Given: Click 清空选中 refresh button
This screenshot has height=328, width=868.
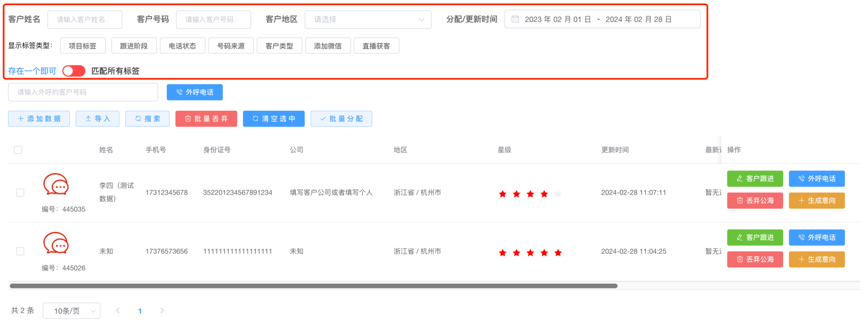Looking at the screenshot, I should click(x=273, y=119).
